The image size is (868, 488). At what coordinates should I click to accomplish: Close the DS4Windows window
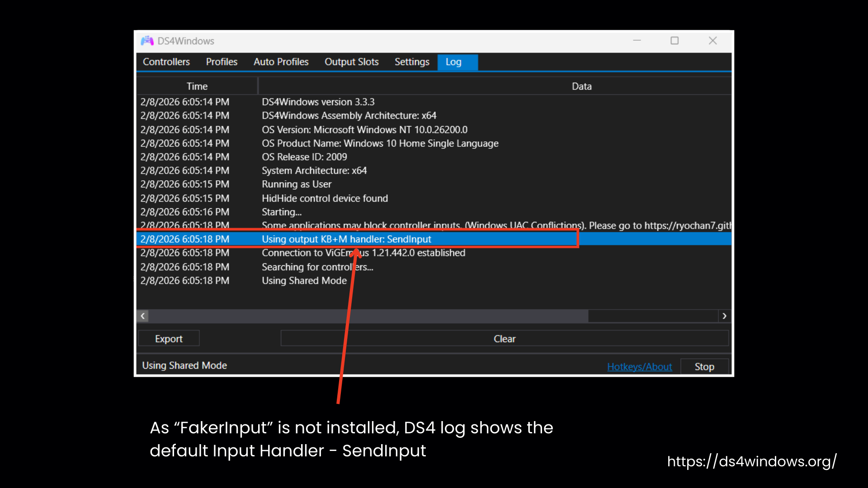click(713, 41)
